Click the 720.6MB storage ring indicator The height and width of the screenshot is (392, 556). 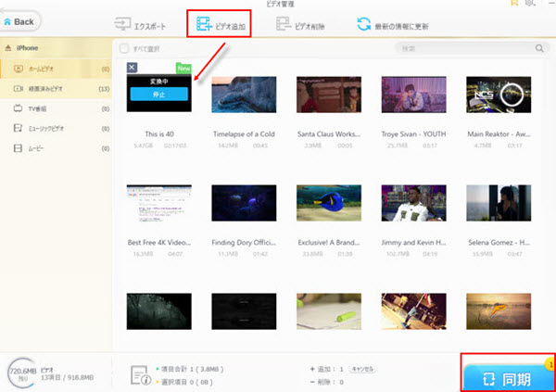pos(22,373)
